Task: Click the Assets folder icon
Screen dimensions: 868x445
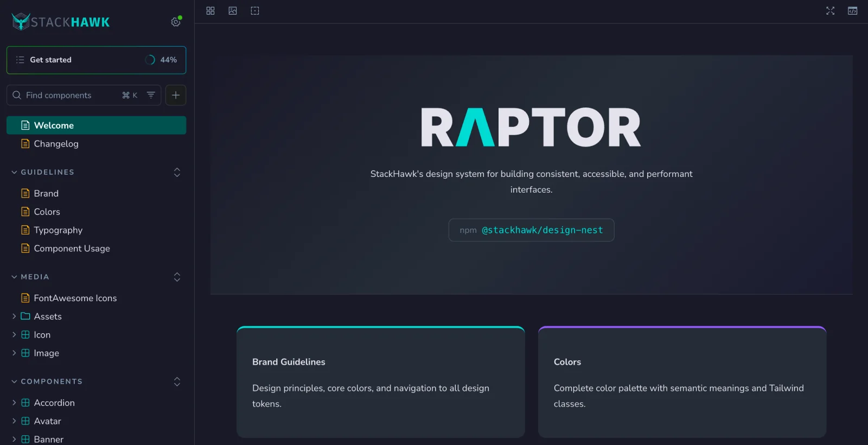Action: coord(25,316)
